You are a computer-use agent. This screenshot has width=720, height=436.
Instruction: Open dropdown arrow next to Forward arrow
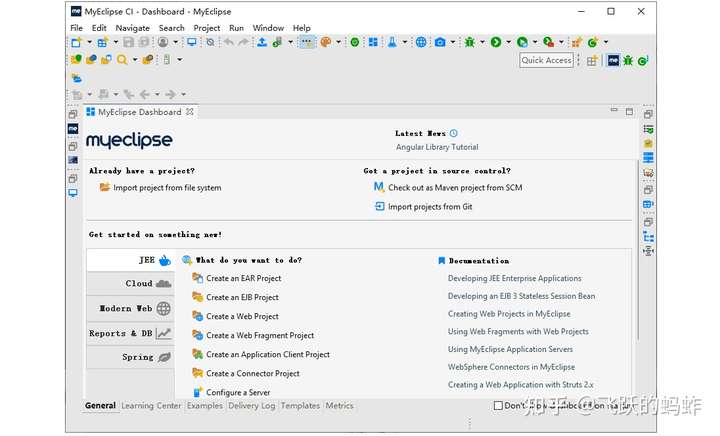183,95
